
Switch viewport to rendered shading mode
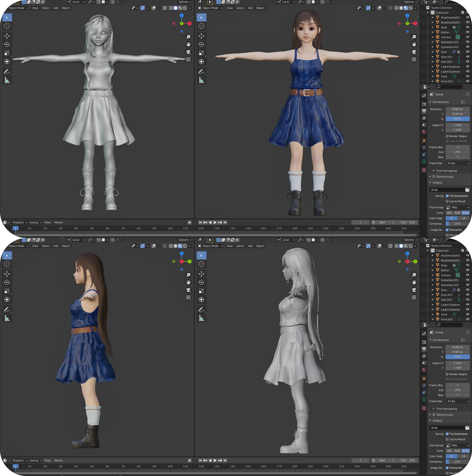point(185,8)
